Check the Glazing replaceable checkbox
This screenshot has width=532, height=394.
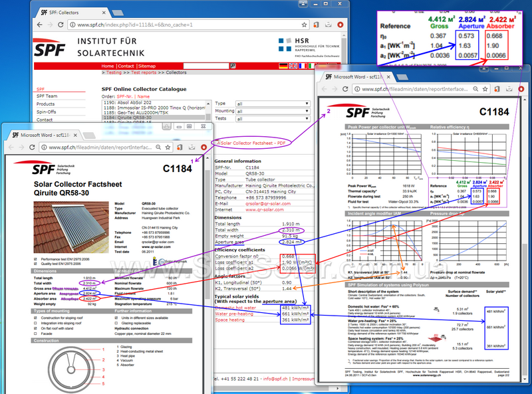[x=116, y=323]
